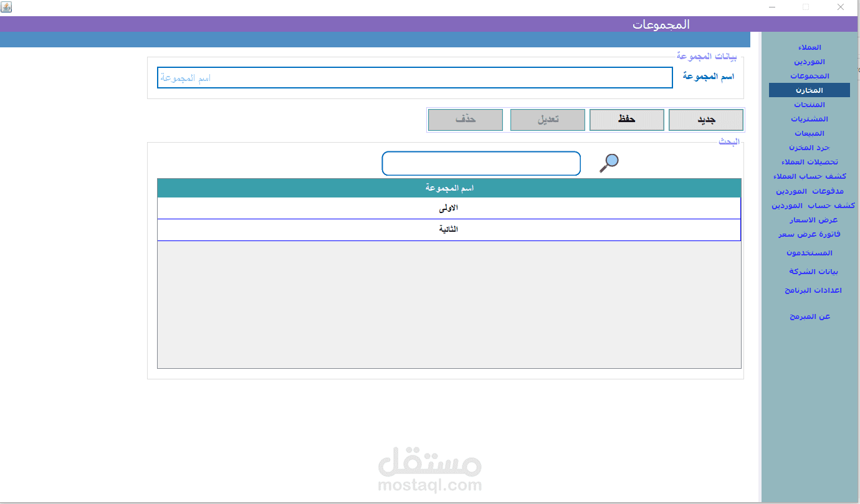Open المجموعات (Groups) in the sidebar
The image size is (860, 504).
810,76
